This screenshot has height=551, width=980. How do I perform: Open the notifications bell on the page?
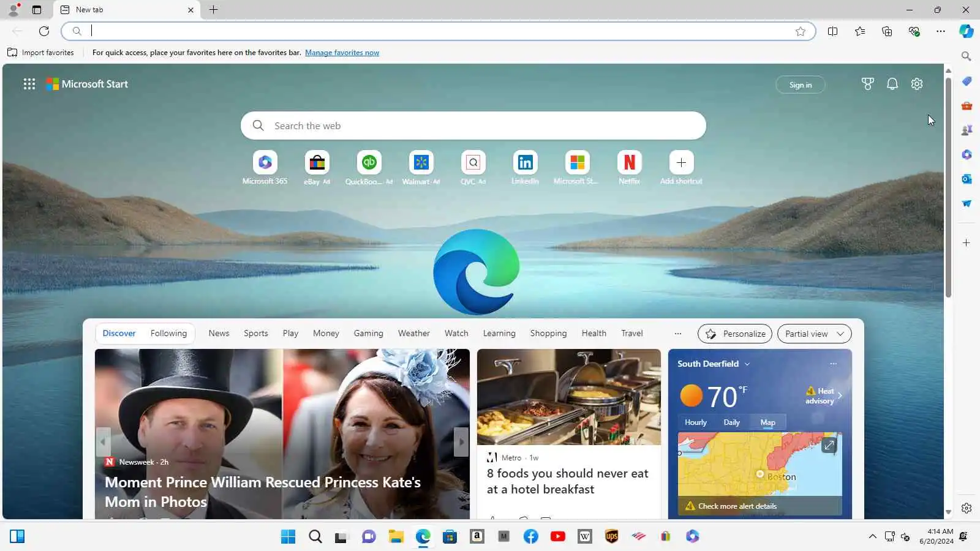pos(892,84)
